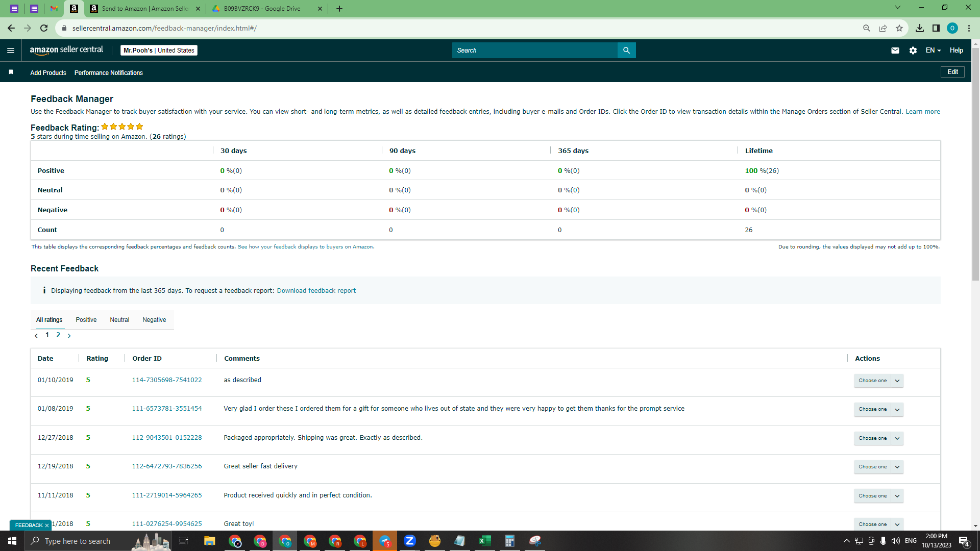This screenshot has height=551, width=980.
Task: Expand Choose one for 01/08/2019 feedback
Action: click(878, 409)
